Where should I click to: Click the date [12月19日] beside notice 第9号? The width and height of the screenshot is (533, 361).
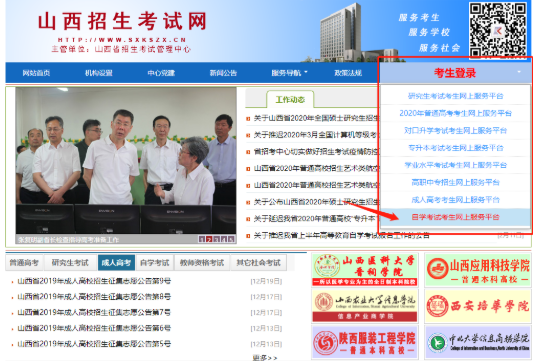click(266, 281)
